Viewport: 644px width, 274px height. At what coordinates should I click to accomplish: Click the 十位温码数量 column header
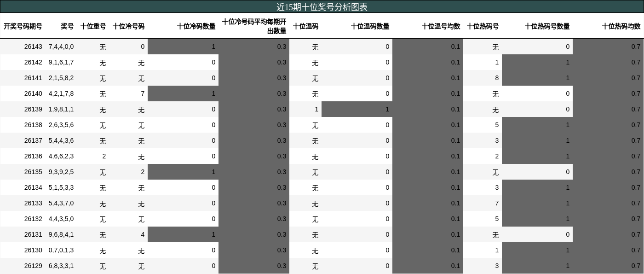coord(370,26)
